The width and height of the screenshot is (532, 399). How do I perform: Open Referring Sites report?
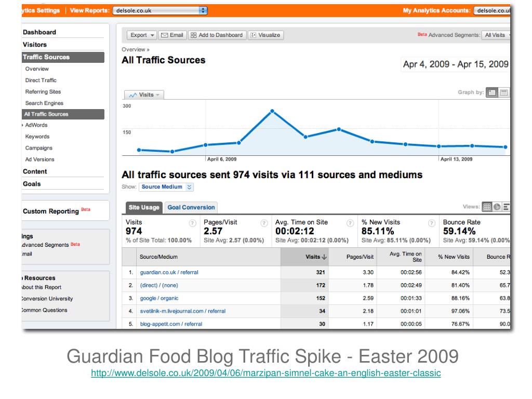click(x=43, y=91)
